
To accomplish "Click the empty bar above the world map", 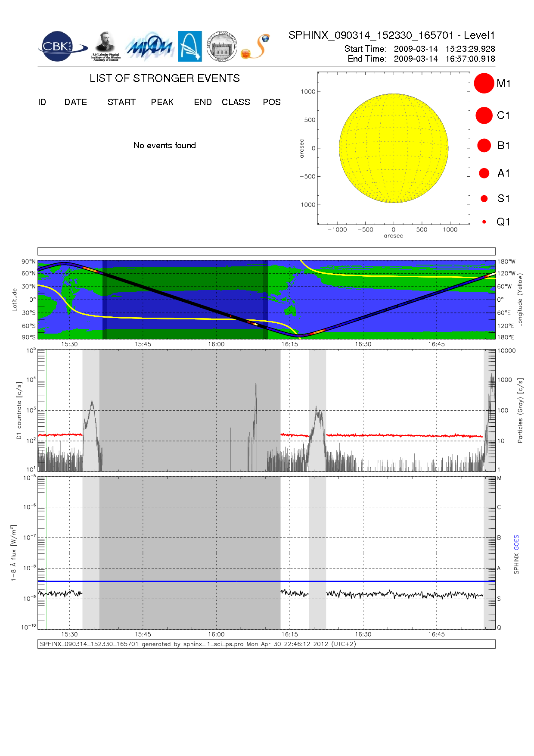I will coord(266,251).
